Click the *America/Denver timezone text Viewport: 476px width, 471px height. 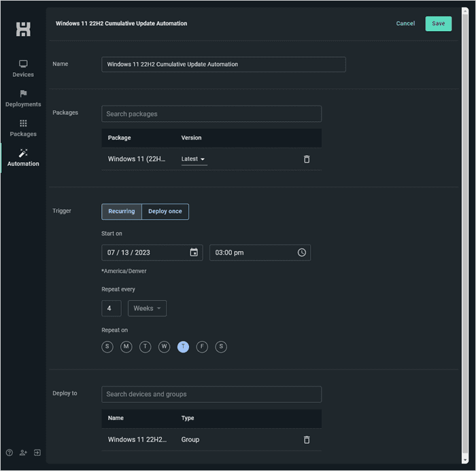pyautogui.click(x=124, y=271)
